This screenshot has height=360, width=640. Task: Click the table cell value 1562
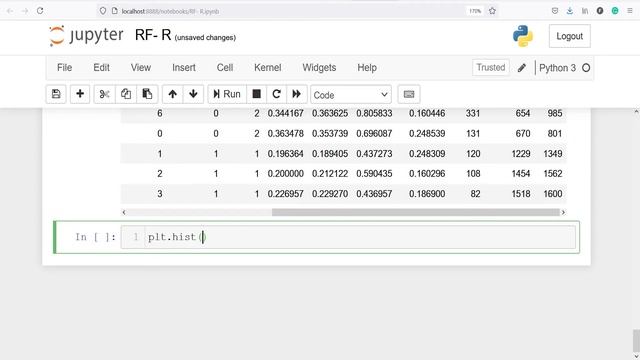coord(553,173)
